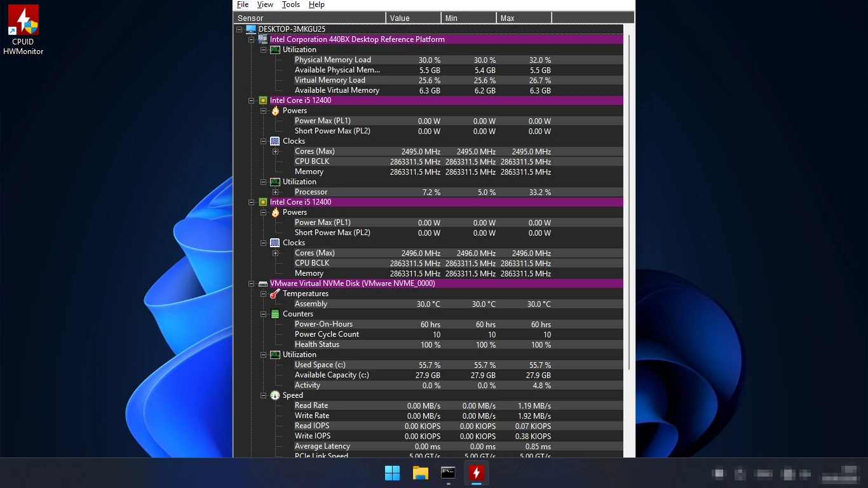The width and height of the screenshot is (868, 488).
Task: Select the Power Cycle Count row label
Action: [327, 334]
